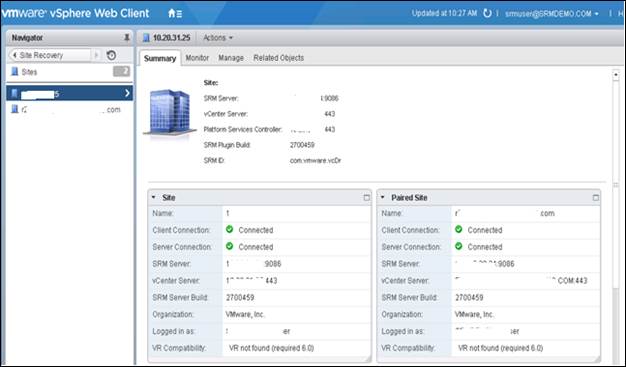Click the Updated at 10:27 AM text
Screen dimensions: 626x367
(x=444, y=13)
